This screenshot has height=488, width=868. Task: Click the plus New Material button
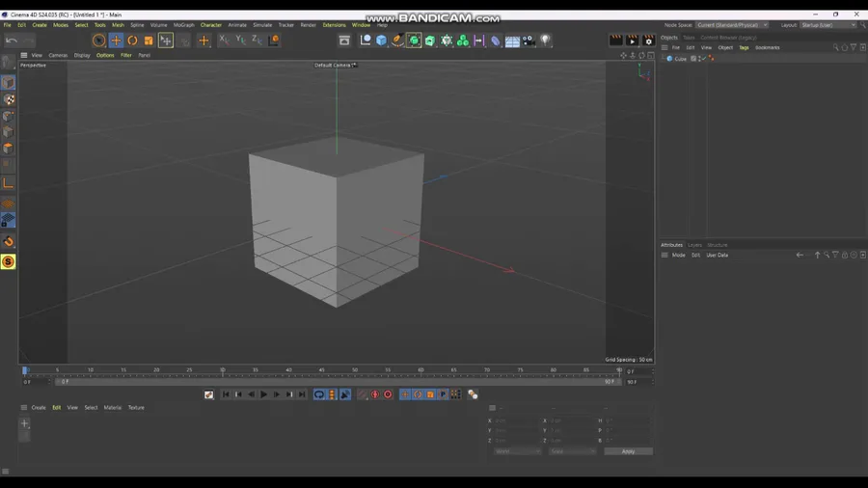pos(24,423)
